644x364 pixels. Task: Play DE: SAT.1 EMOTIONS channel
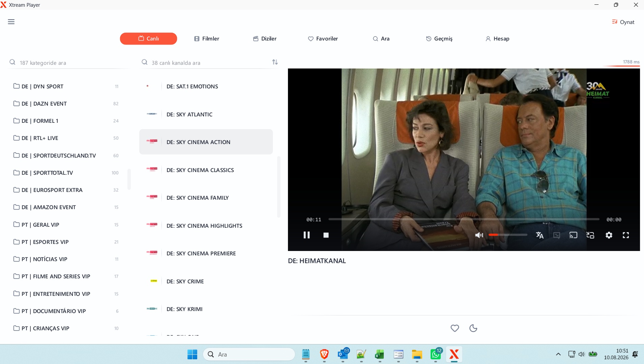[206, 86]
